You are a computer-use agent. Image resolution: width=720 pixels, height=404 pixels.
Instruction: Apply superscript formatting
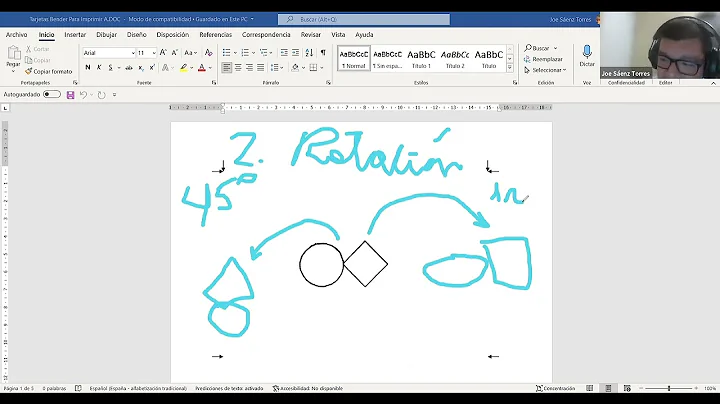(152, 67)
